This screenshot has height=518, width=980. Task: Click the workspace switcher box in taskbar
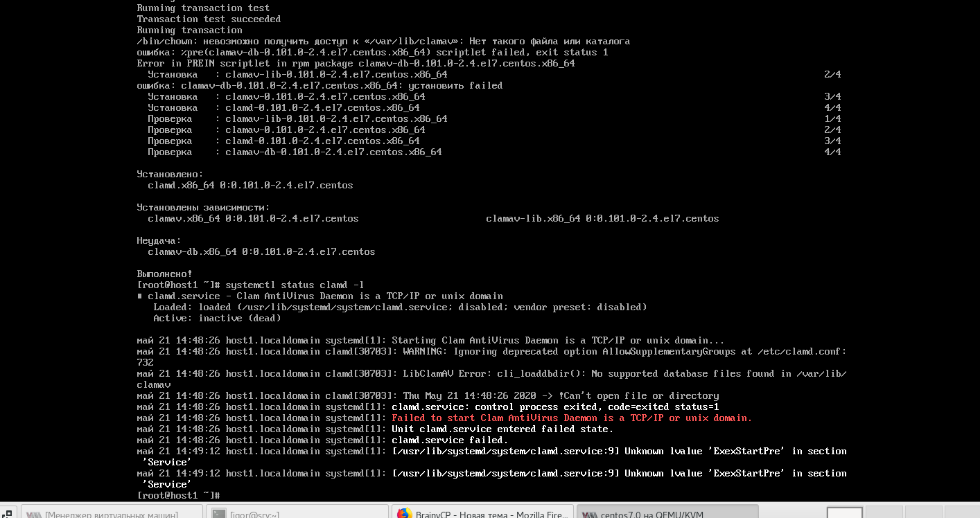click(x=845, y=513)
